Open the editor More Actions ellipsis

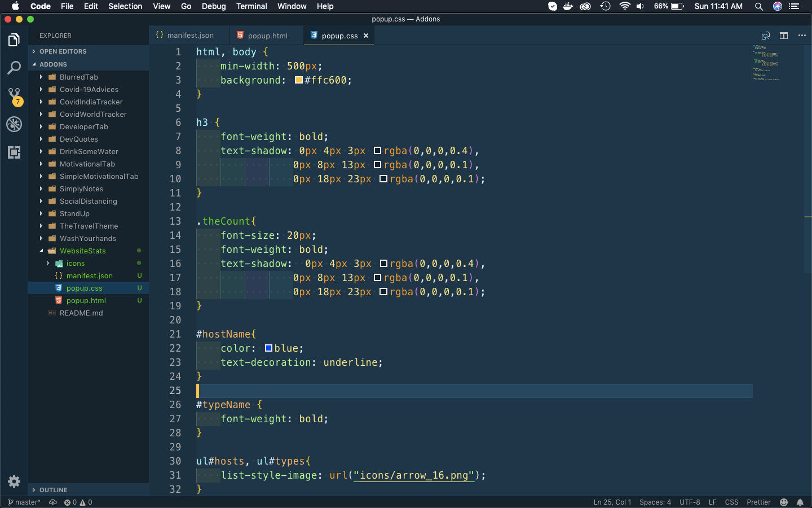pyautogui.click(x=802, y=36)
